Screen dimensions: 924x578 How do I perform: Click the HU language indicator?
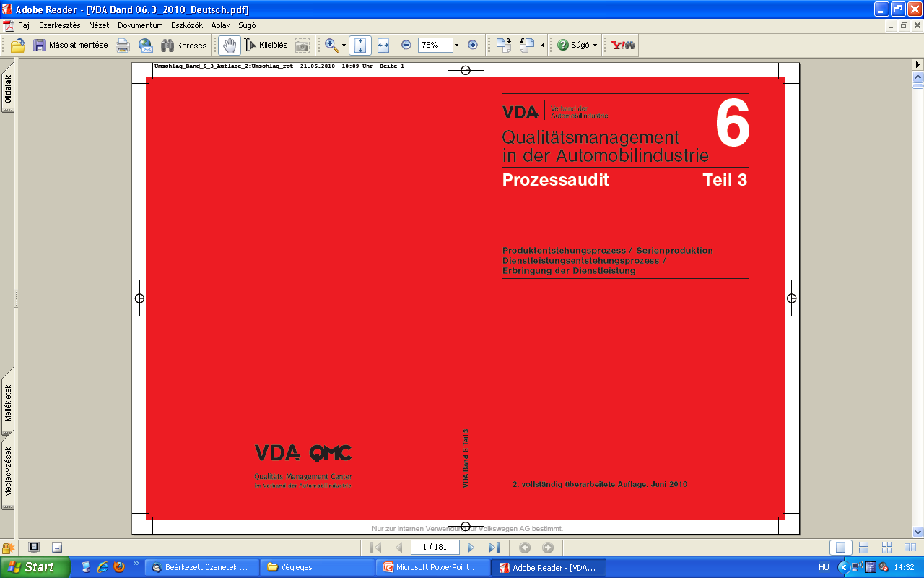(824, 568)
